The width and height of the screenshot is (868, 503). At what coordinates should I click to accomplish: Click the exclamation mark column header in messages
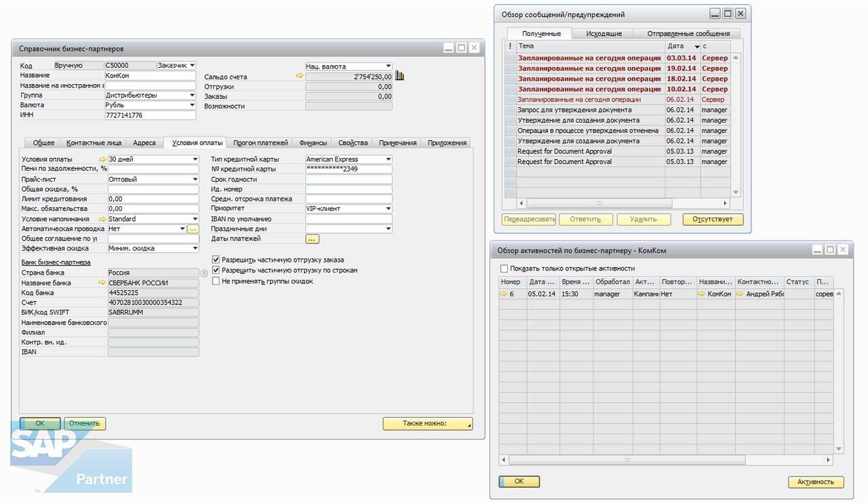tap(511, 46)
